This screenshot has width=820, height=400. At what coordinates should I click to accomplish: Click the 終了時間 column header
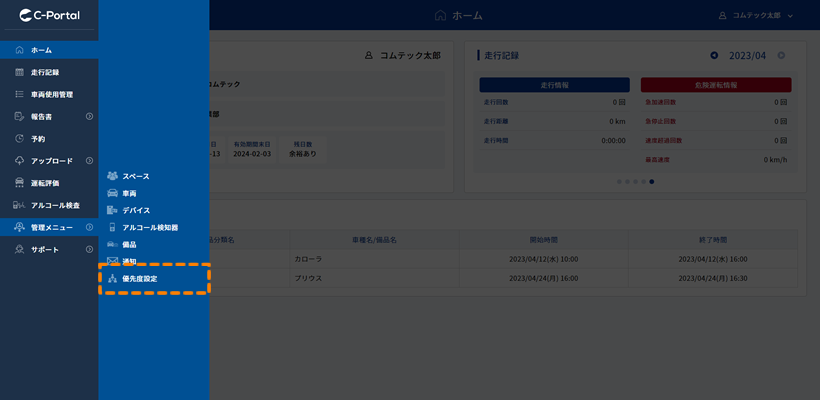(x=713, y=240)
